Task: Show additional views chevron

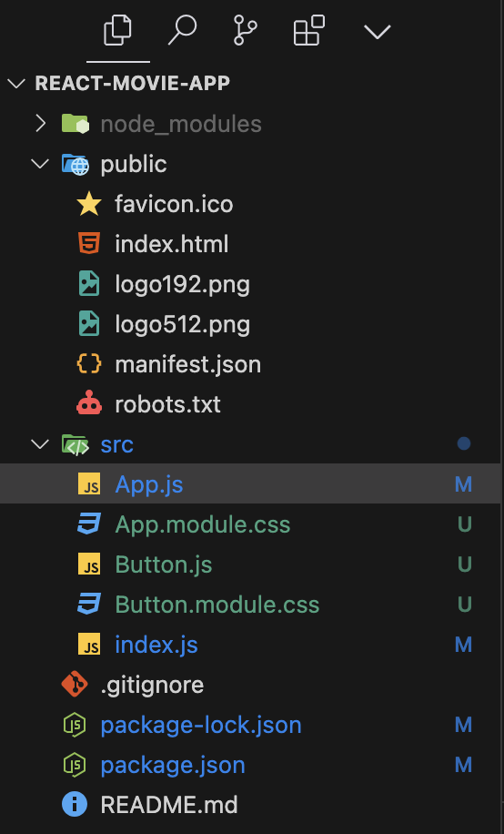Action: coord(378,32)
